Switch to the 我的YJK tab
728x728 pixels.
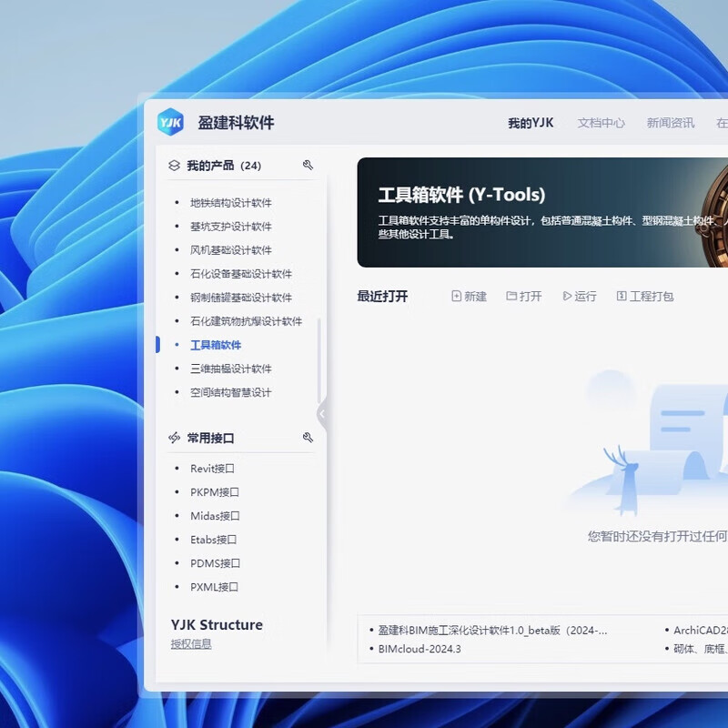click(531, 123)
